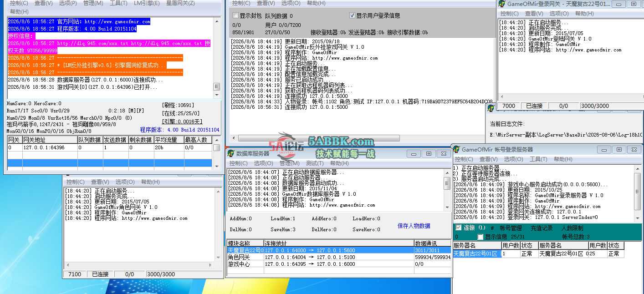Open 帮助(H) menu in main engine window
The image size is (644, 294).
click(x=19, y=11)
